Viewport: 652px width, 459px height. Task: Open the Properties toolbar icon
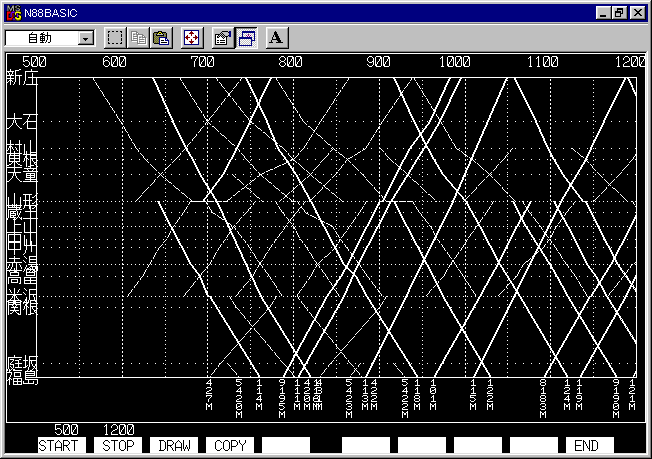click(224, 38)
